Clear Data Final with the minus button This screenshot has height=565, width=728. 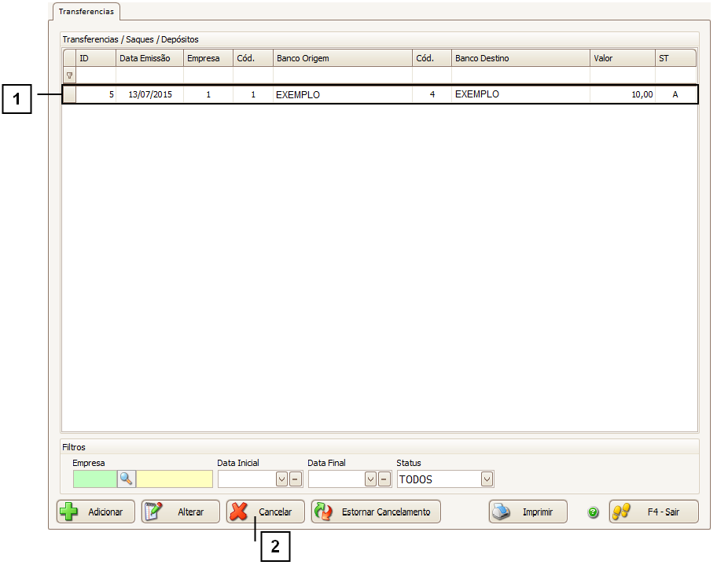(x=384, y=479)
